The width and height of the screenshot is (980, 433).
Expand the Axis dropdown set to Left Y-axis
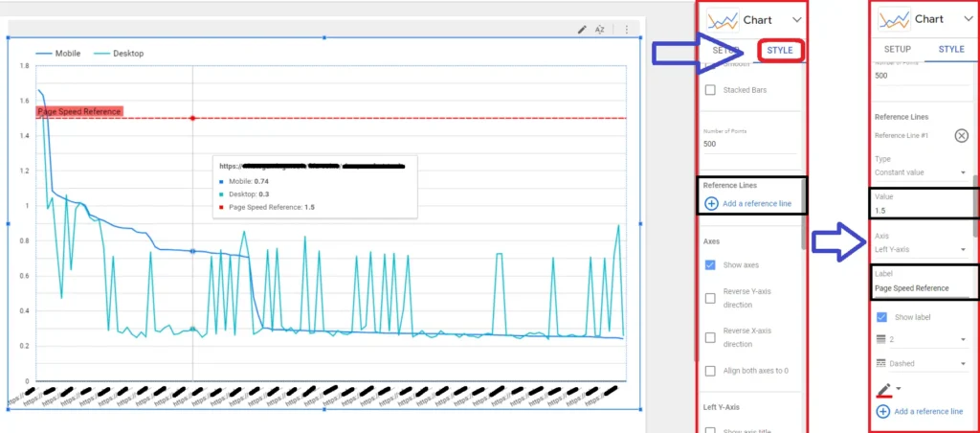(x=920, y=249)
